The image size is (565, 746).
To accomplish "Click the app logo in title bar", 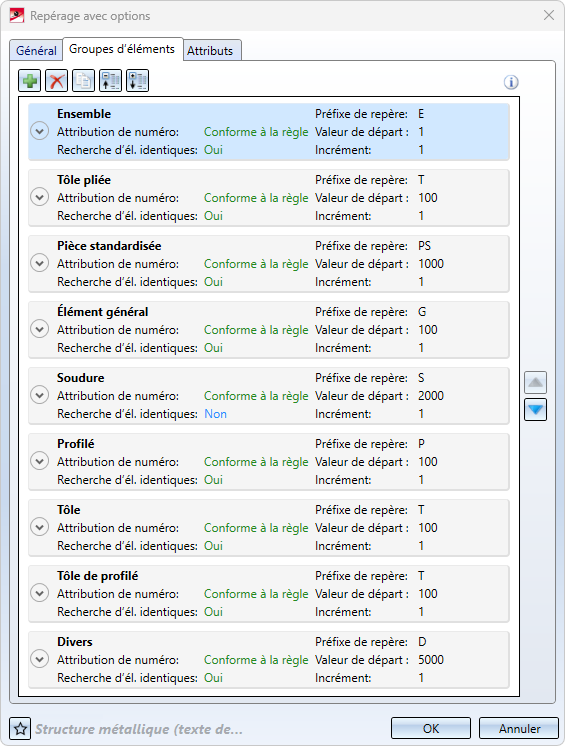I will click(x=17, y=16).
